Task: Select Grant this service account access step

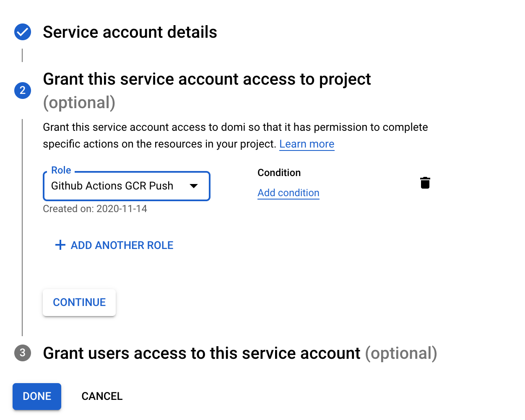Action: pos(207,79)
